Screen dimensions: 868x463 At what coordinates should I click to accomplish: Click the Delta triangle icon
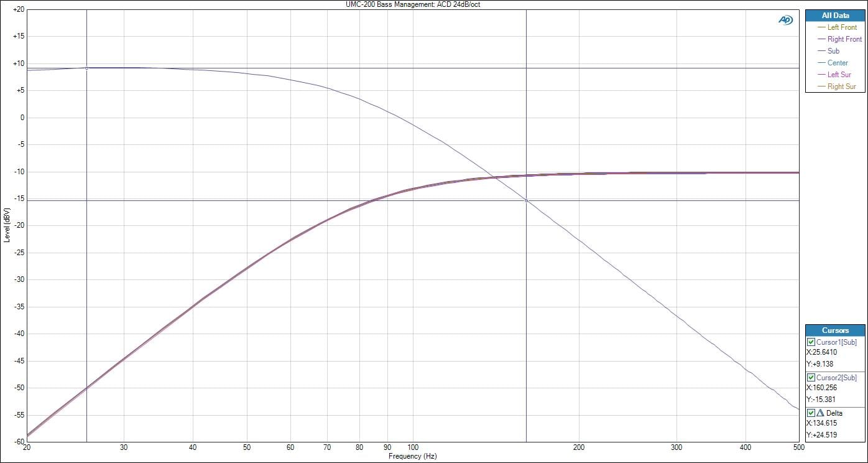click(821, 413)
